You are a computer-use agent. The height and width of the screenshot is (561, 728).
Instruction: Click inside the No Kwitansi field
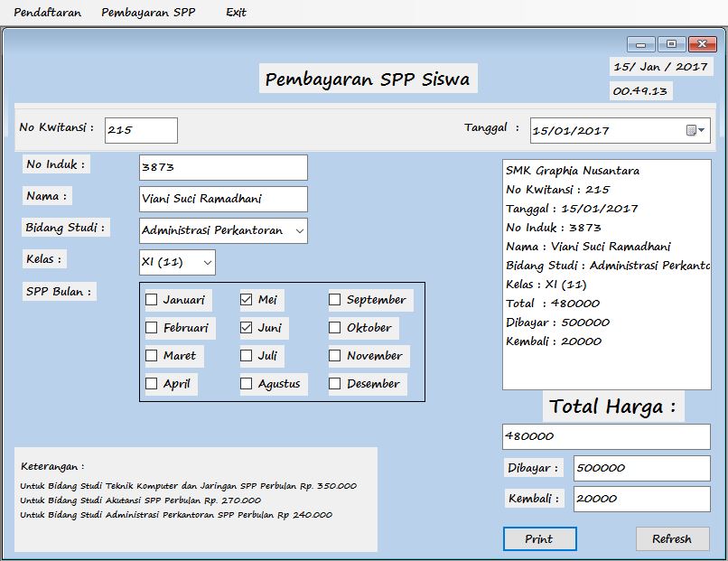(140, 130)
